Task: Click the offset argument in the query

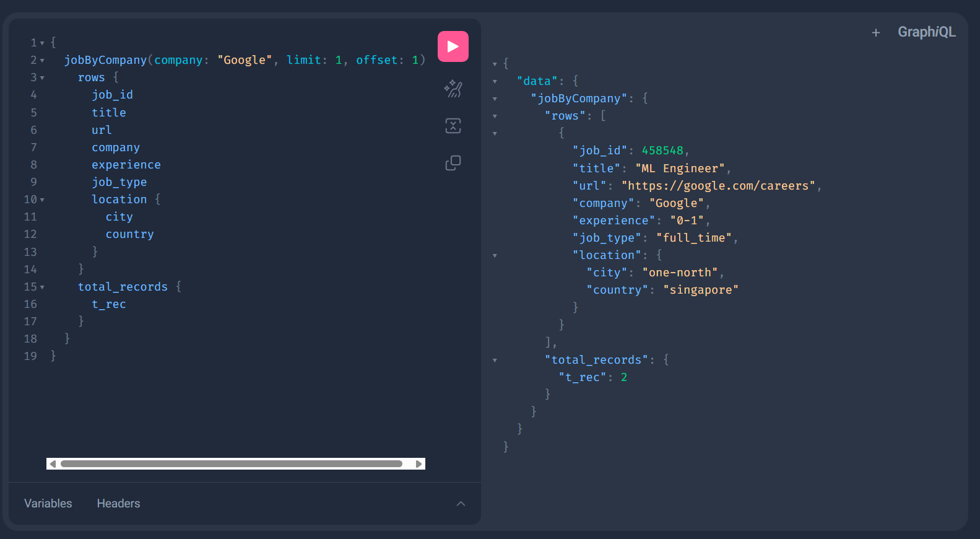Action: [x=376, y=60]
